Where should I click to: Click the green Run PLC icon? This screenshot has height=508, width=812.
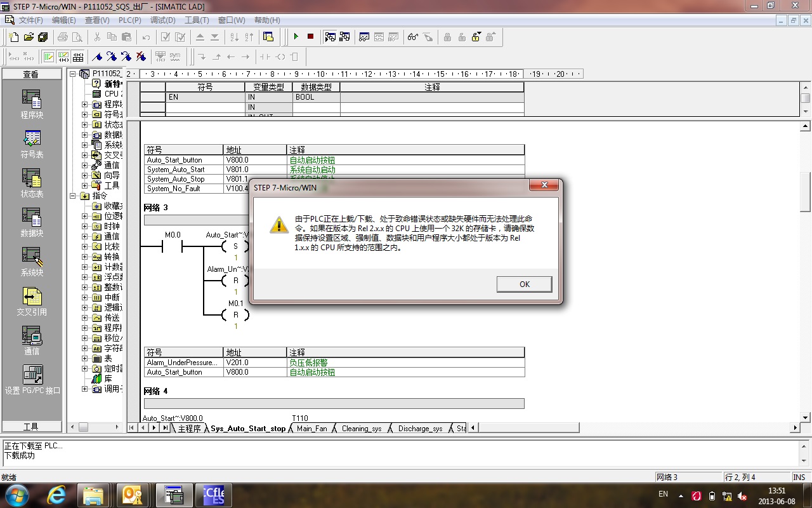click(x=296, y=37)
